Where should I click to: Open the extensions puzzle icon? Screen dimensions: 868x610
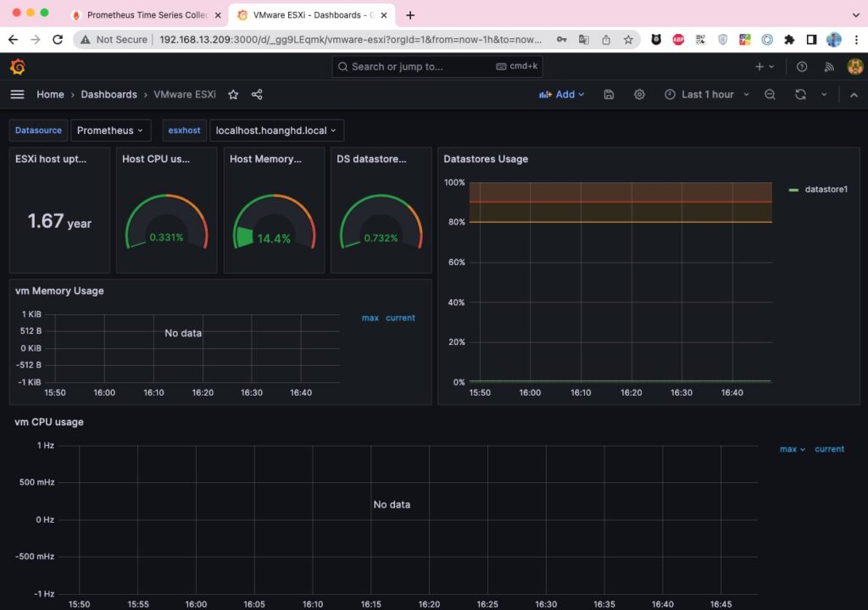point(789,40)
